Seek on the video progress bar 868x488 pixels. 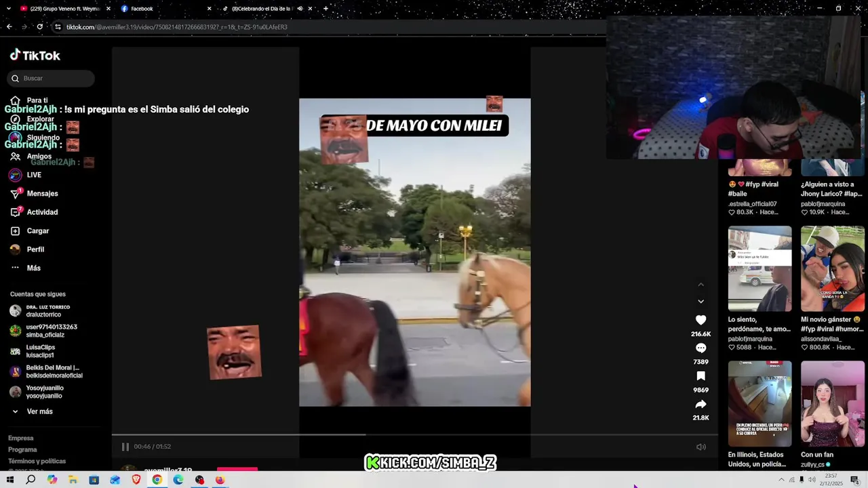[414, 434]
